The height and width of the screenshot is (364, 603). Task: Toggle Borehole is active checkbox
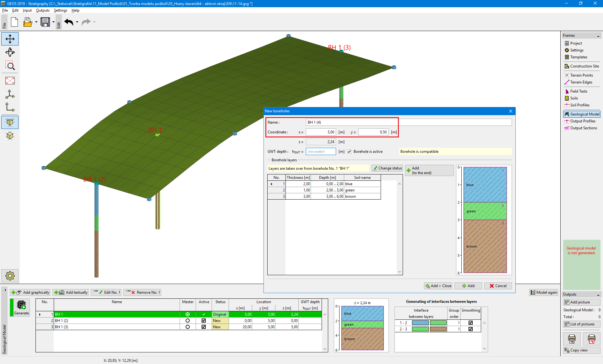[349, 152]
